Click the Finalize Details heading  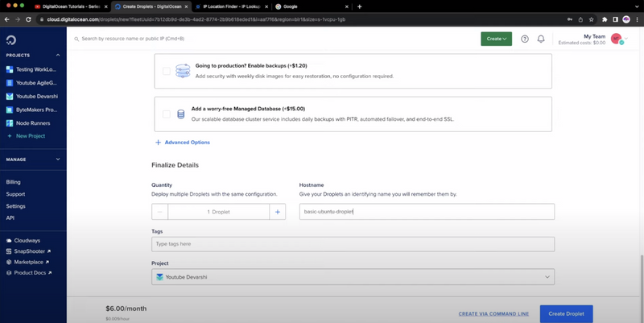(x=175, y=165)
